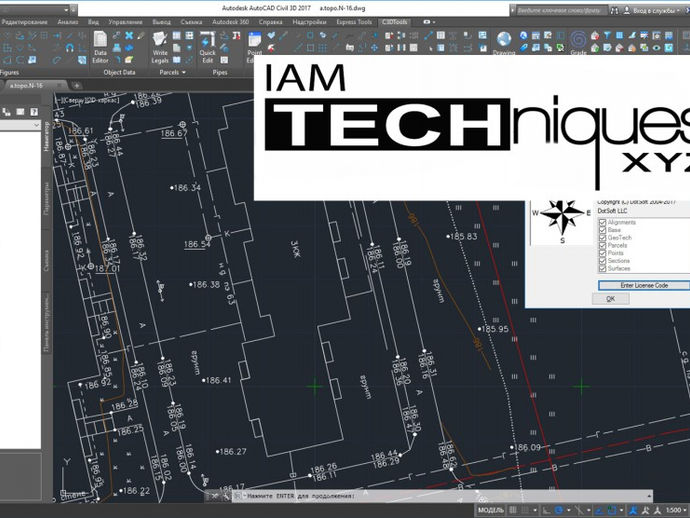Click the user sign-in person icon
Viewport: 690px width, 518px height.
click(x=627, y=10)
